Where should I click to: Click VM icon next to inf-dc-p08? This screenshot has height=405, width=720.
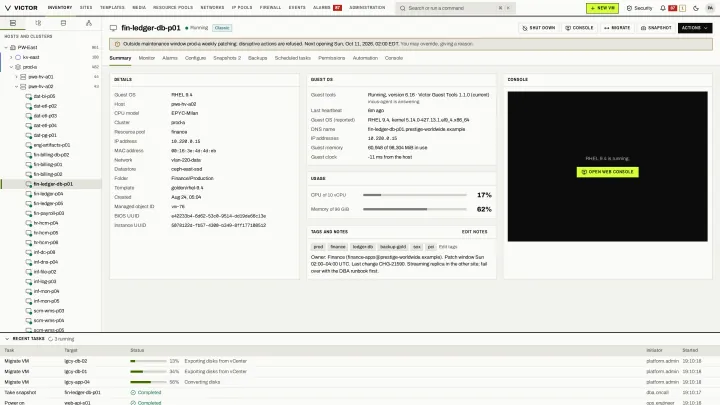pos(28,253)
